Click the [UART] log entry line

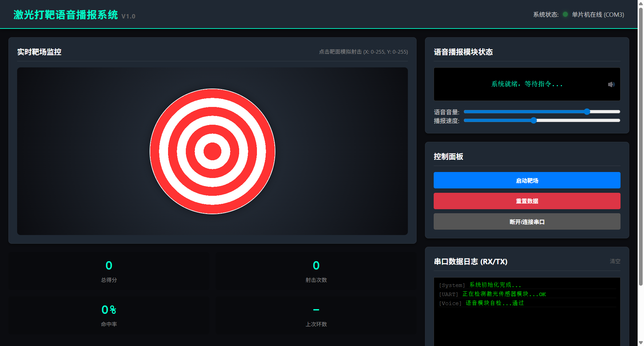[492, 294]
